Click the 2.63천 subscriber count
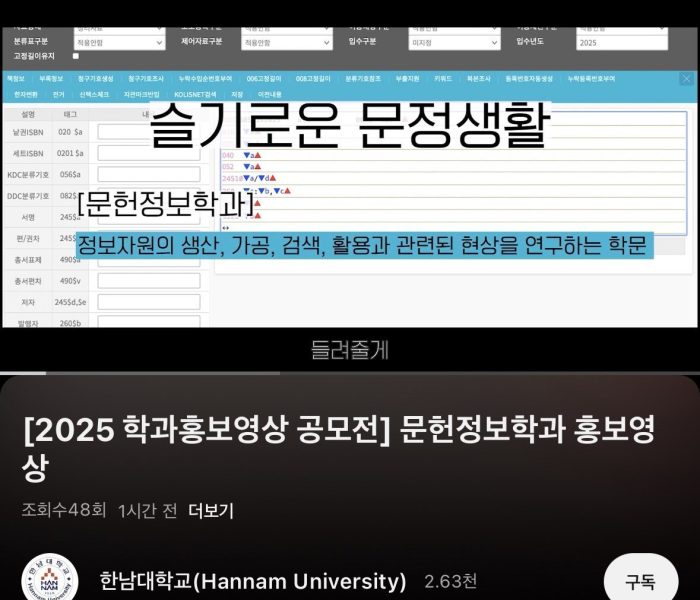The image size is (700, 600). (450, 581)
